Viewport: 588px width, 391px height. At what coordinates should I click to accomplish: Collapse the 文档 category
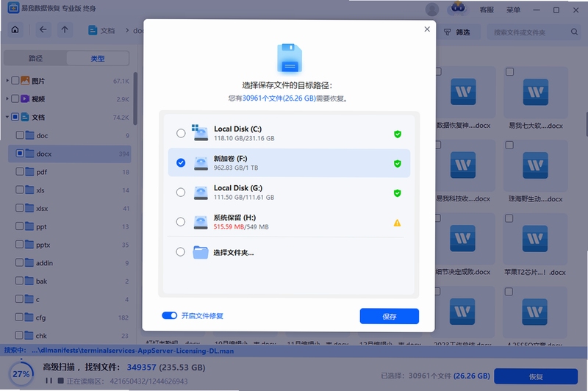coord(7,117)
